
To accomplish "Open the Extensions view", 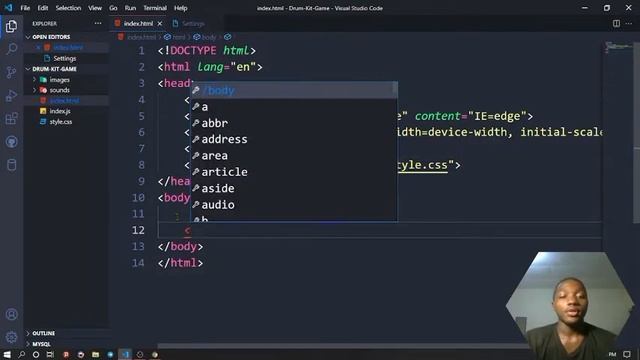I will pos(11,119).
